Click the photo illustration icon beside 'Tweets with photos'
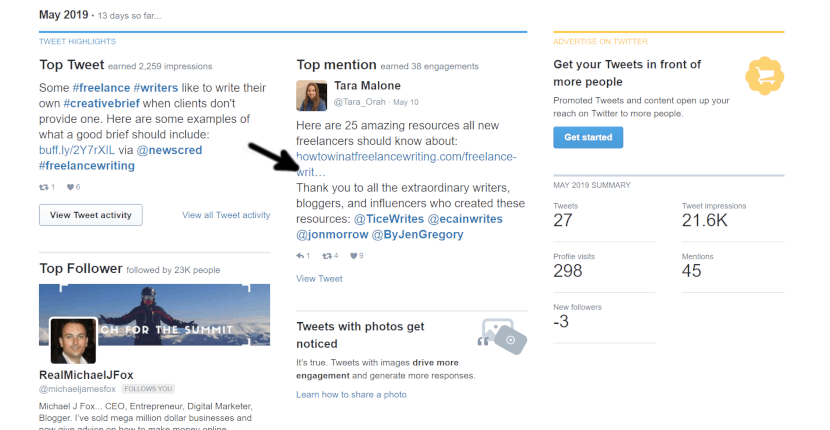The width and height of the screenshot is (830, 430). (x=502, y=336)
